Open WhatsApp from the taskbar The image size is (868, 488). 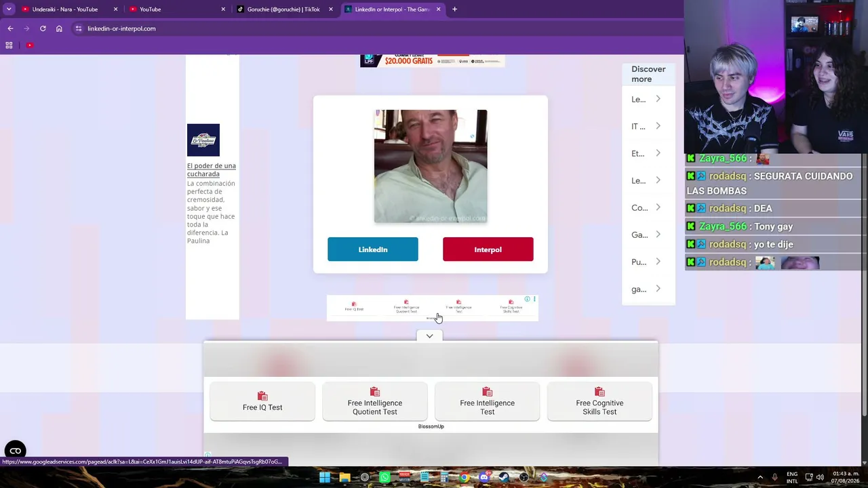point(384,477)
